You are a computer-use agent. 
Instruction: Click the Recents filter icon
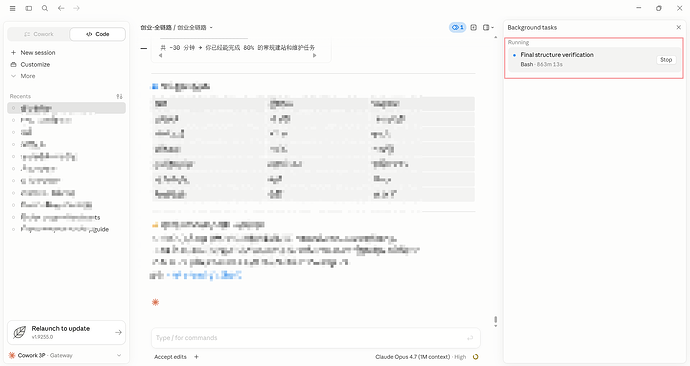pos(119,96)
